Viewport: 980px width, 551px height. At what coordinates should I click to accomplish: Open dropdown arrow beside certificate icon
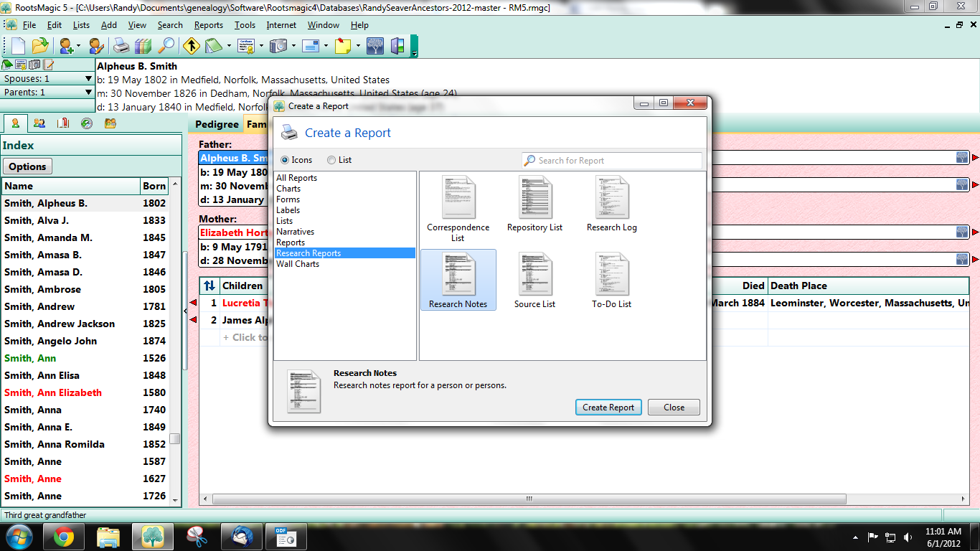pos(261,46)
